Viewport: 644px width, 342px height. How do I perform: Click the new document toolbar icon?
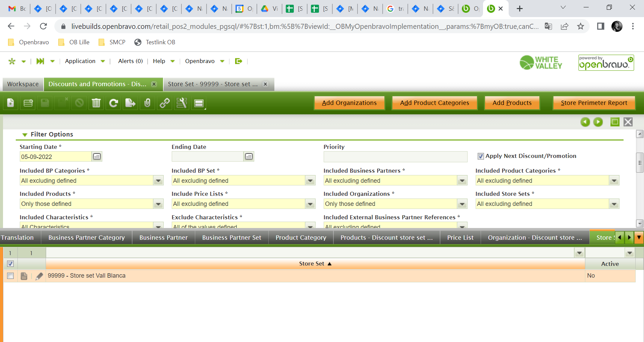point(11,103)
